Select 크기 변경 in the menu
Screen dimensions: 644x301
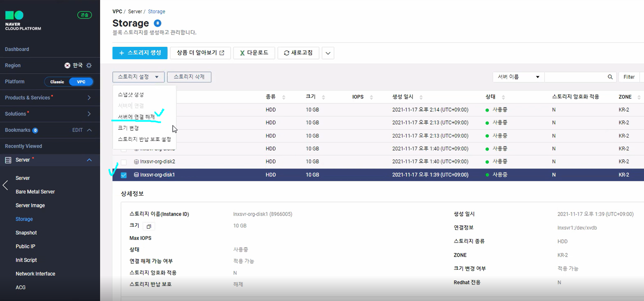click(x=128, y=128)
